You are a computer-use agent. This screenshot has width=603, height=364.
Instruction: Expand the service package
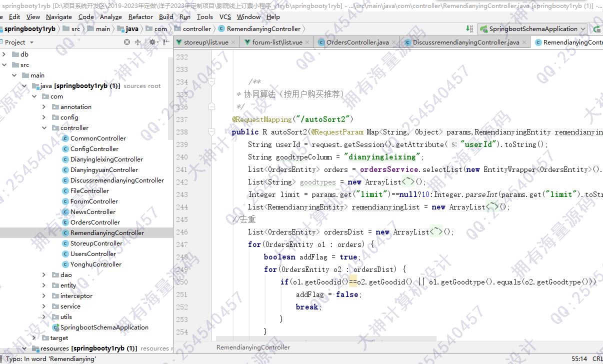[43, 306]
